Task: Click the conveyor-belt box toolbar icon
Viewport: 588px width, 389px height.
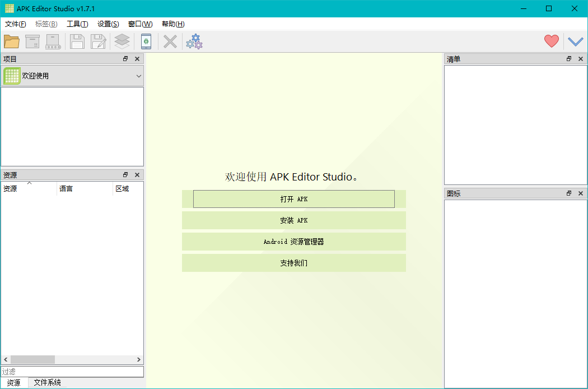Action: point(53,41)
